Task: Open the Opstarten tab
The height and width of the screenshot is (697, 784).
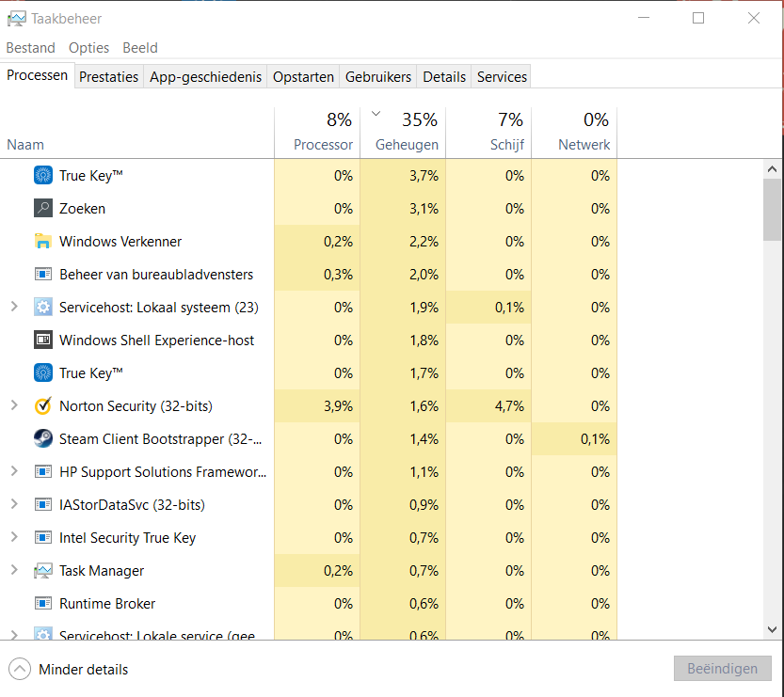Action: coord(303,77)
